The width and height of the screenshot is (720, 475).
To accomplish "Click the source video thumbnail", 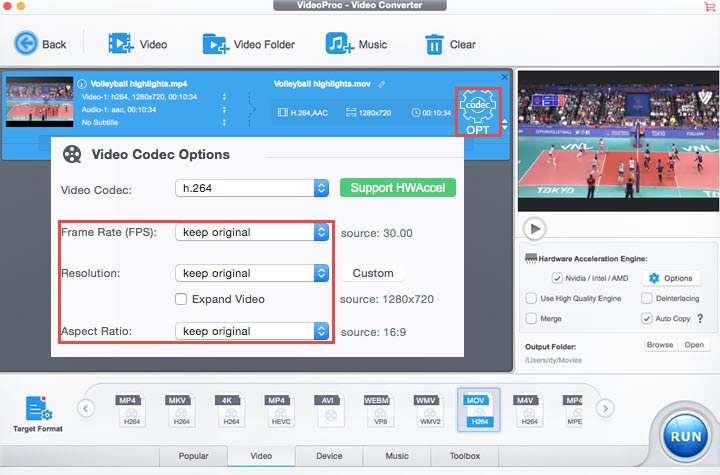I will point(39,102).
